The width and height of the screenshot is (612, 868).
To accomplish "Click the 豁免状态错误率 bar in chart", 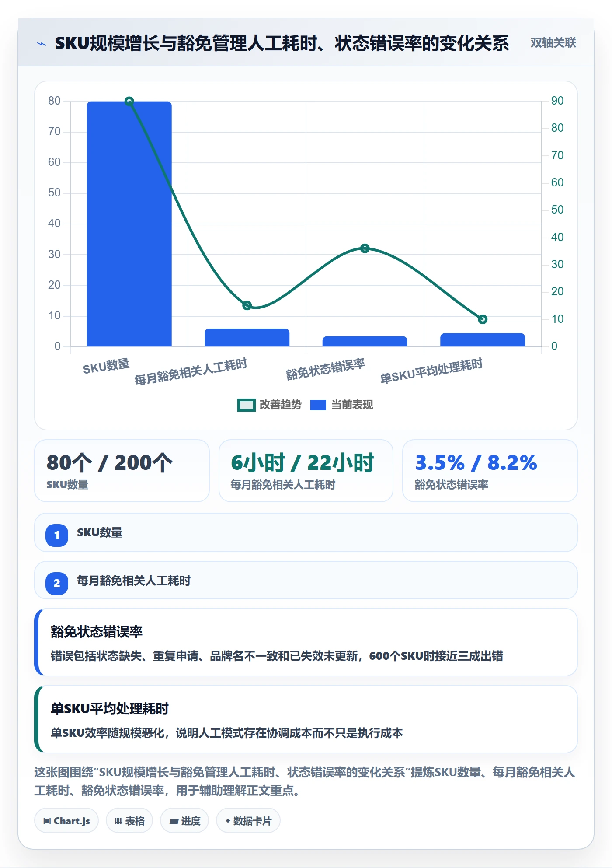I will coord(365,341).
